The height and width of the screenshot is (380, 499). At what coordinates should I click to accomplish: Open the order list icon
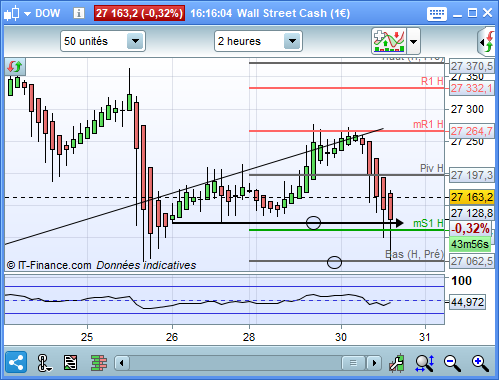click(70, 363)
